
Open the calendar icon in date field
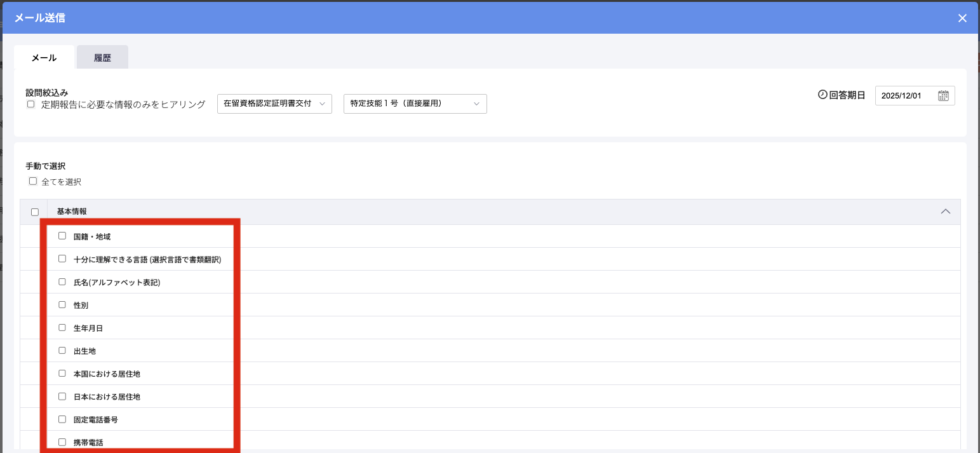click(943, 96)
